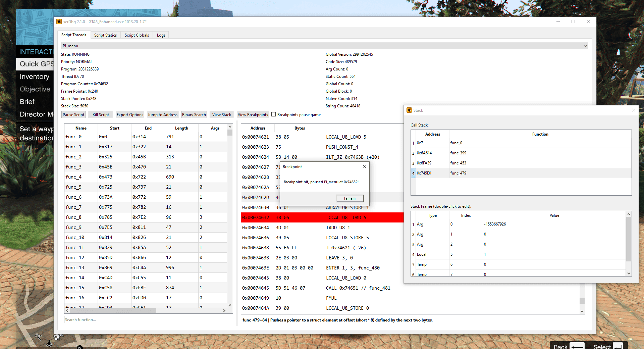Select func_399 in the call stack
The width and height of the screenshot is (644, 349).
(459, 153)
